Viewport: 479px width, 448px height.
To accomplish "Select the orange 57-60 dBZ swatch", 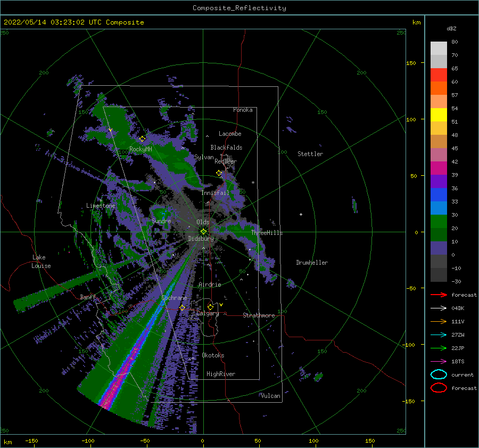I will [439, 88].
